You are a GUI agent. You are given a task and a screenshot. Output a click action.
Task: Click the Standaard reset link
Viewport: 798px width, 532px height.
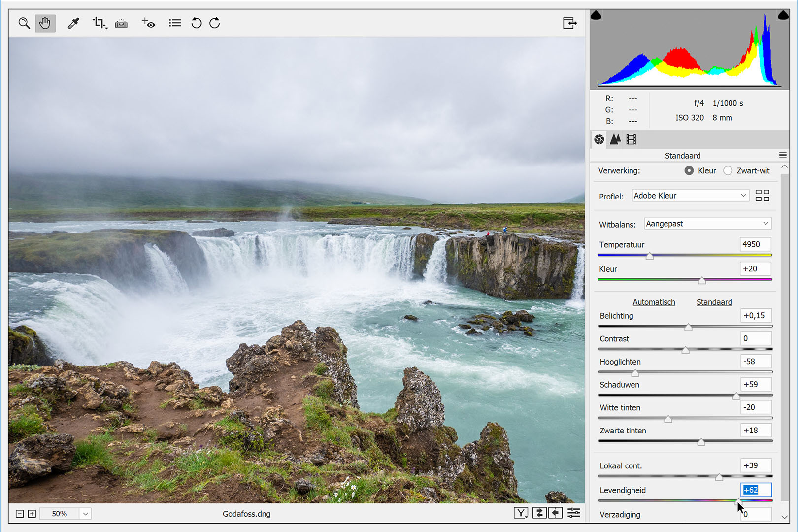tap(714, 302)
